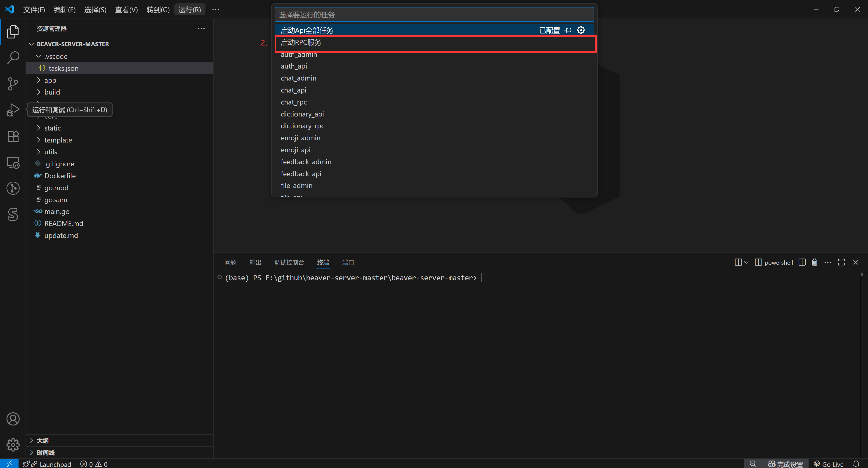Open the Git graph circular icon
Screen dimensions: 868x468
[x=13, y=188]
